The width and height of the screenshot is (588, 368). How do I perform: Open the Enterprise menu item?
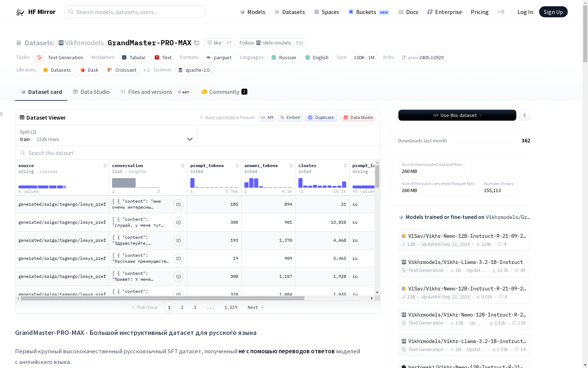pyautogui.click(x=444, y=12)
